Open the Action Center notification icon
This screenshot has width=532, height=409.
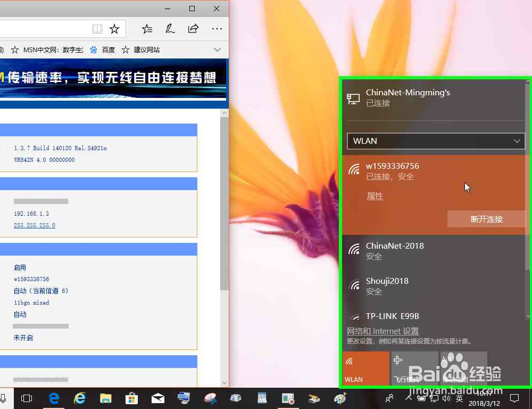coord(514,398)
